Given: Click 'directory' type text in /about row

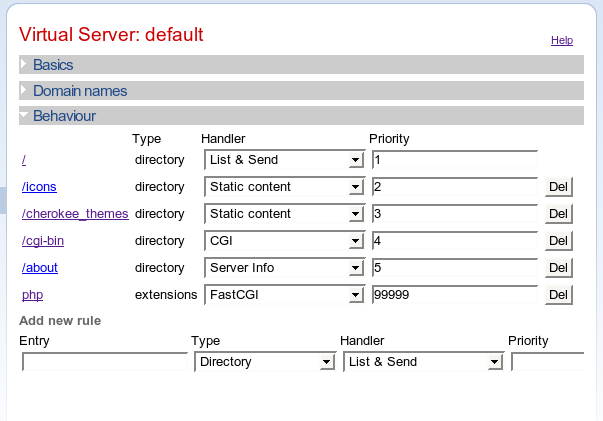Looking at the screenshot, I should pyautogui.click(x=160, y=268).
